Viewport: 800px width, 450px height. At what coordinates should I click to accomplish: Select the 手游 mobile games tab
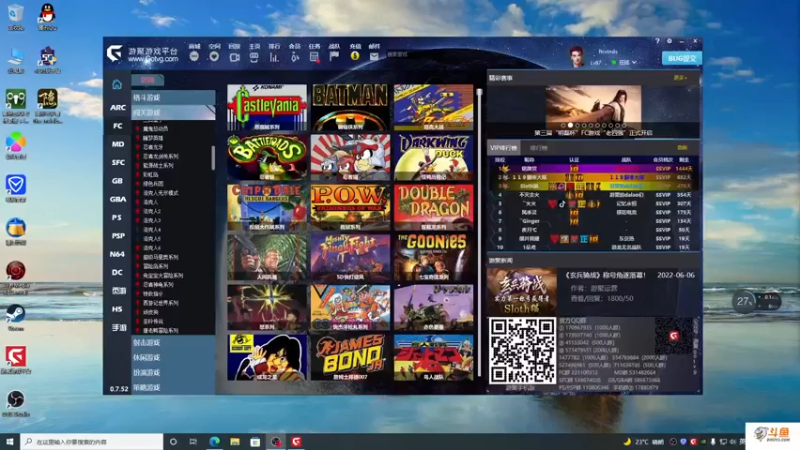[x=118, y=327]
